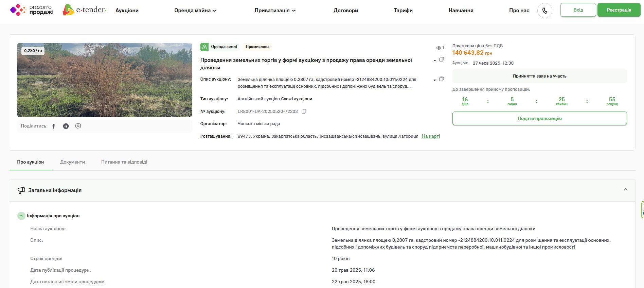Open the Оренда майна dropdown menu
Viewport: 644px width, 288px height.
pos(195,11)
